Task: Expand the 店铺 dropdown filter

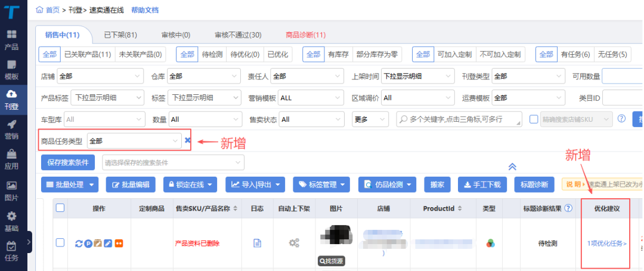Action: point(100,76)
